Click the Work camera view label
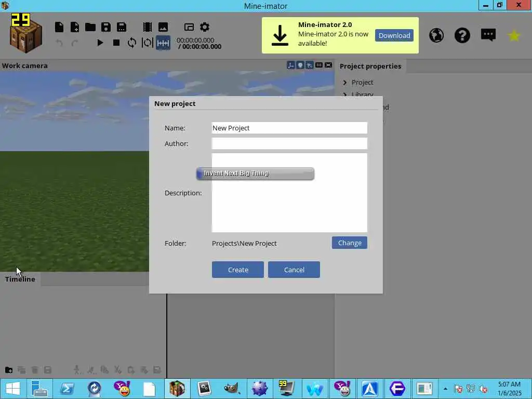The height and width of the screenshot is (399, 532). click(x=25, y=66)
